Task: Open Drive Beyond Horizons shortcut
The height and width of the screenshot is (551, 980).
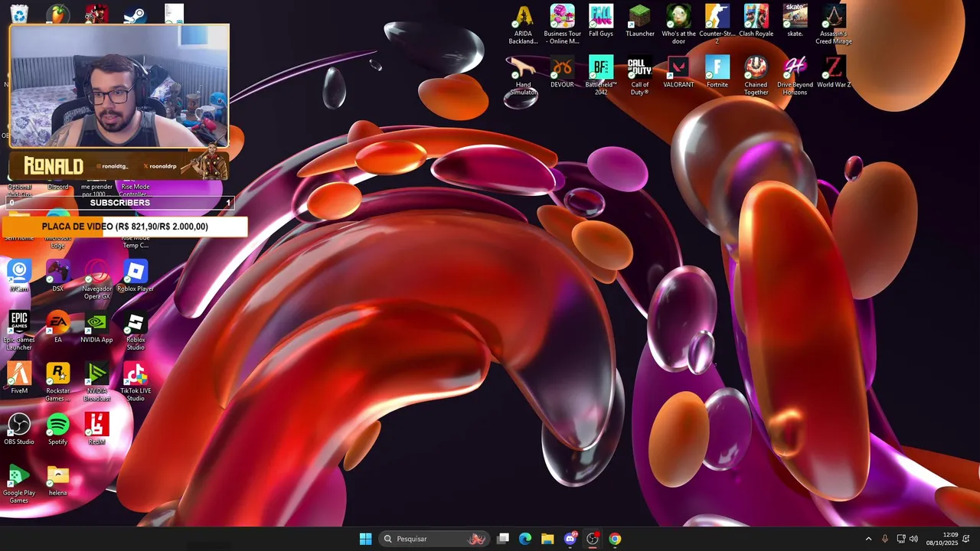Action: (x=795, y=75)
